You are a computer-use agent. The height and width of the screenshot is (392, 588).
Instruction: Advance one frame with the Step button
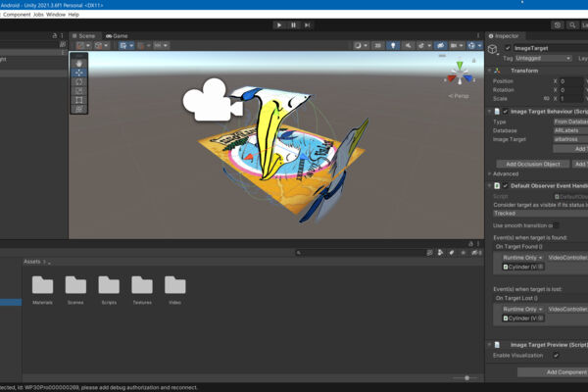tap(307, 25)
